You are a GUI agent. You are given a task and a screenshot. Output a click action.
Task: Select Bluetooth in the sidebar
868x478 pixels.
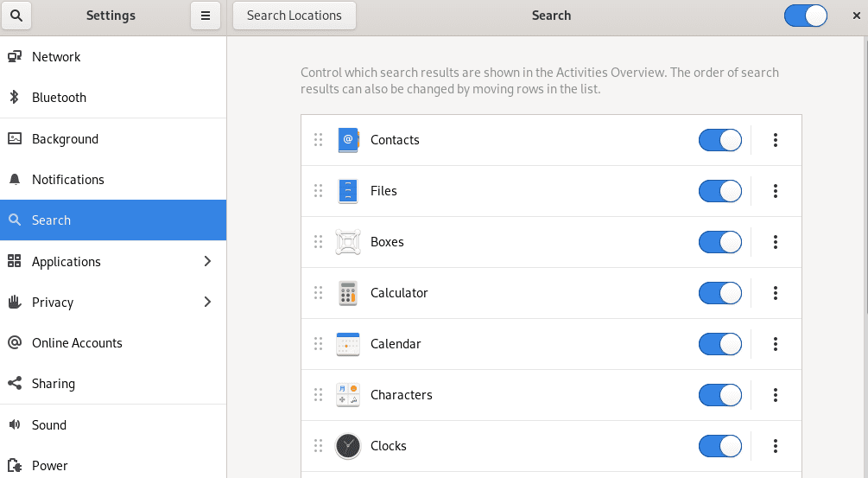[113, 98]
